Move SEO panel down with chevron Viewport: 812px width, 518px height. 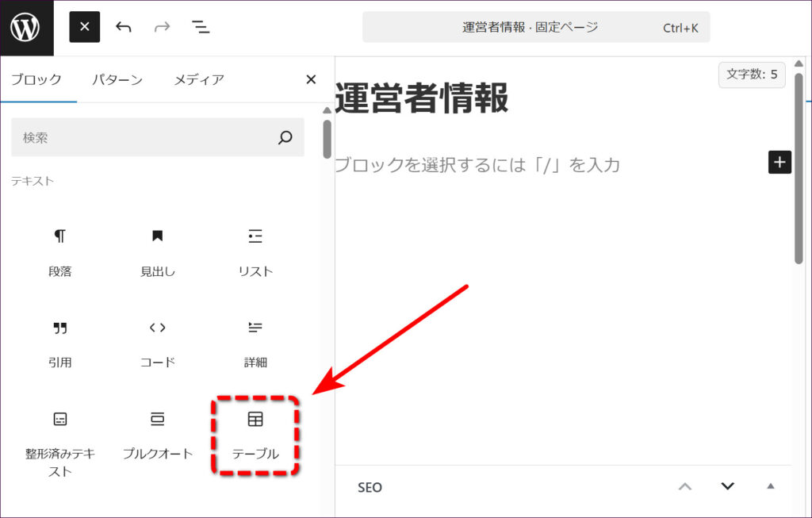[727, 486]
